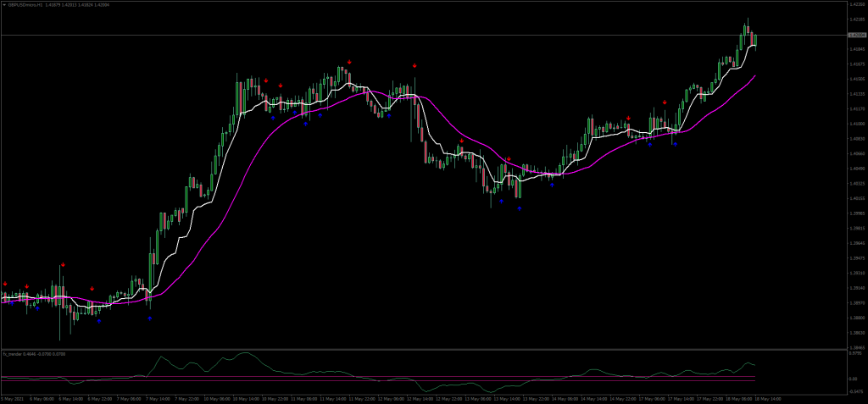The height and width of the screenshot is (404, 868).
Task: Select the rightmost blue buy arrow on 17 May
Action: tap(676, 145)
